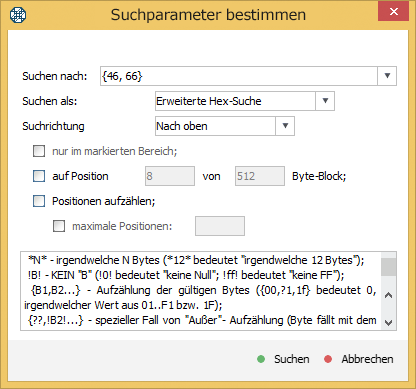Screen dimensions: 416x389
Task: Check 'Positionen aufzählen' option
Action: [x=39, y=201]
